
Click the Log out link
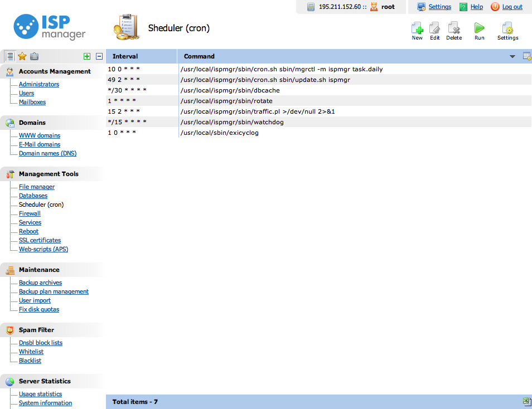pyautogui.click(x=512, y=7)
